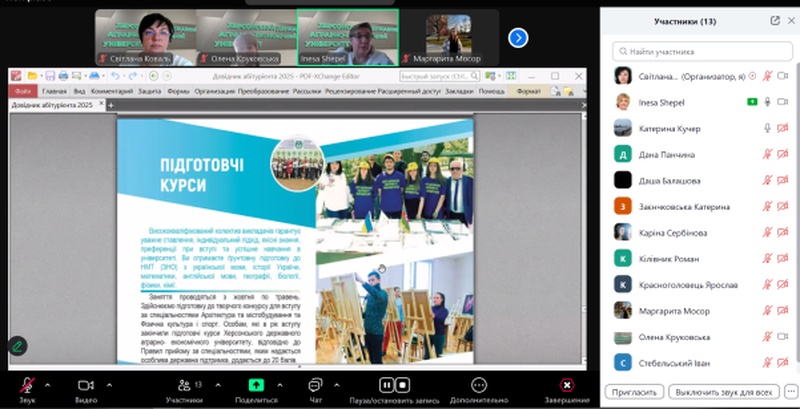Viewport: 800px width, 409px height.
Task: Click the fullscreen toggle icon in PDF-XChange
Action: 511,76
